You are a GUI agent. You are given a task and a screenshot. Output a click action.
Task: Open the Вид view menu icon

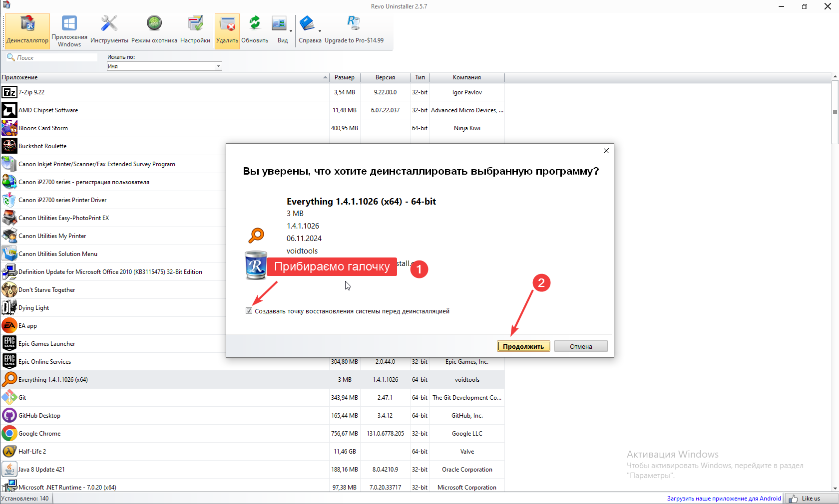(x=280, y=24)
